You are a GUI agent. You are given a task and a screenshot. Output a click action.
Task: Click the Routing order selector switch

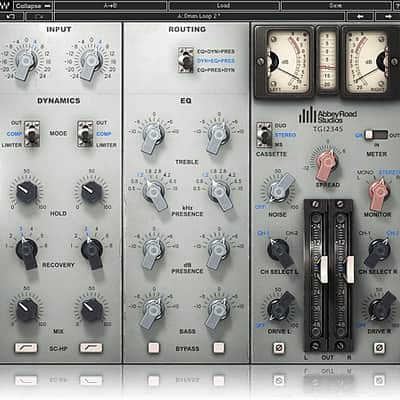[x=185, y=60]
